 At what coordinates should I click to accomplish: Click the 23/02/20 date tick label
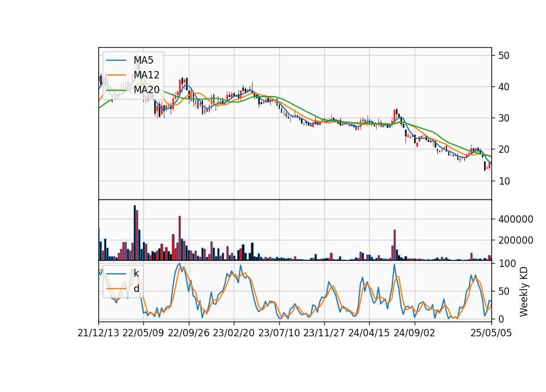pos(234,333)
